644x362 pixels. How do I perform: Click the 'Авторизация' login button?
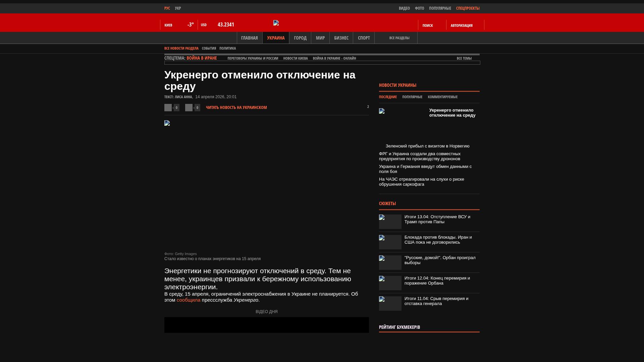click(462, 25)
